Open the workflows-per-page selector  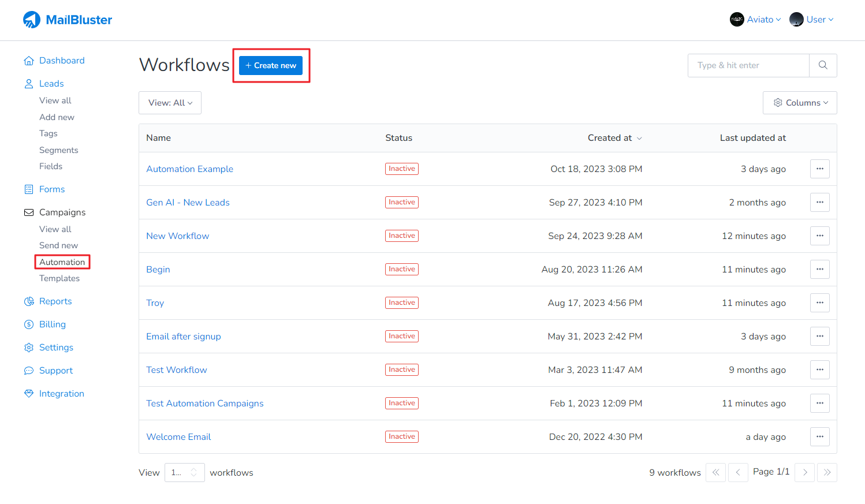click(x=184, y=472)
